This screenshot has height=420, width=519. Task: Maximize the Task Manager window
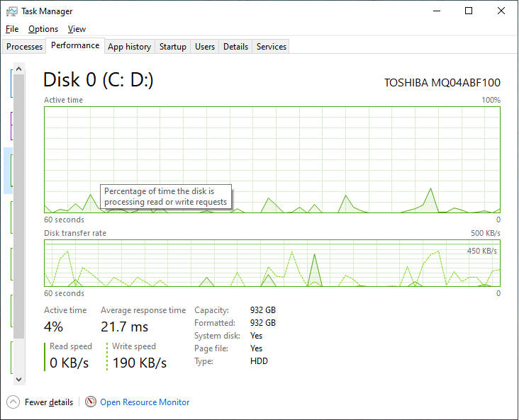[x=469, y=11]
